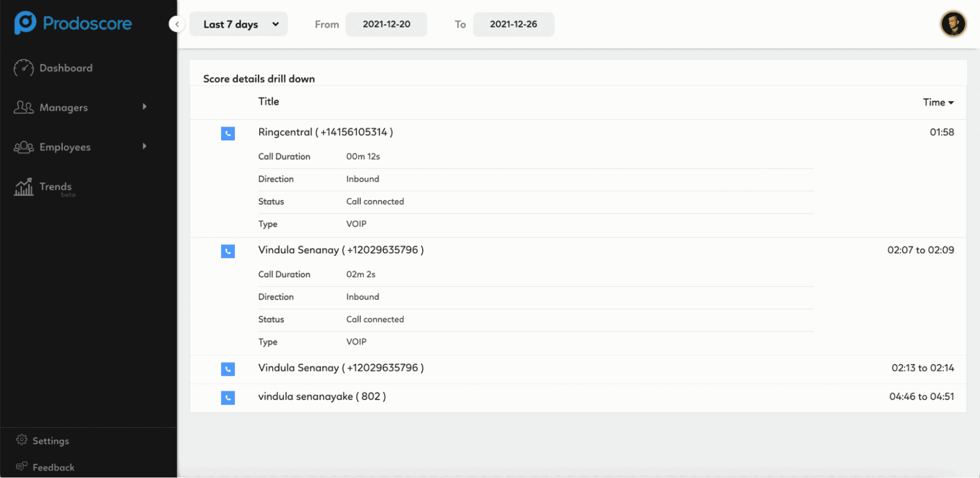This screenshot has width=980, height=478.
Task: Click phone icon beside Ringcentral call
Action: click(x=228, y=133)
